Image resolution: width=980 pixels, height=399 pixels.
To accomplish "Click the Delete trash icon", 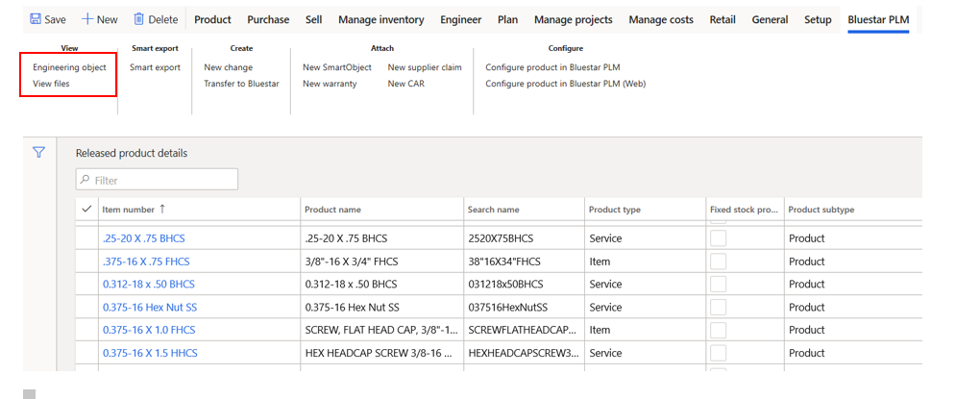I will pyautogui.click(x=139, y=19).
